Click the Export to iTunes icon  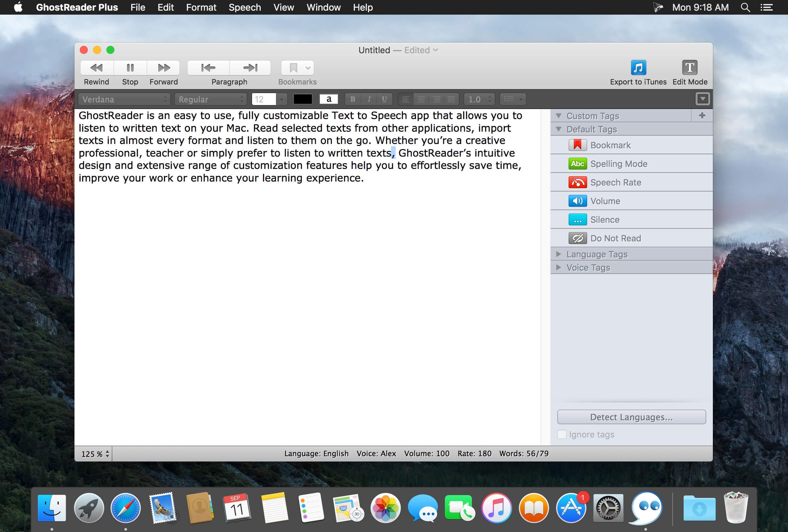point(638,68)
